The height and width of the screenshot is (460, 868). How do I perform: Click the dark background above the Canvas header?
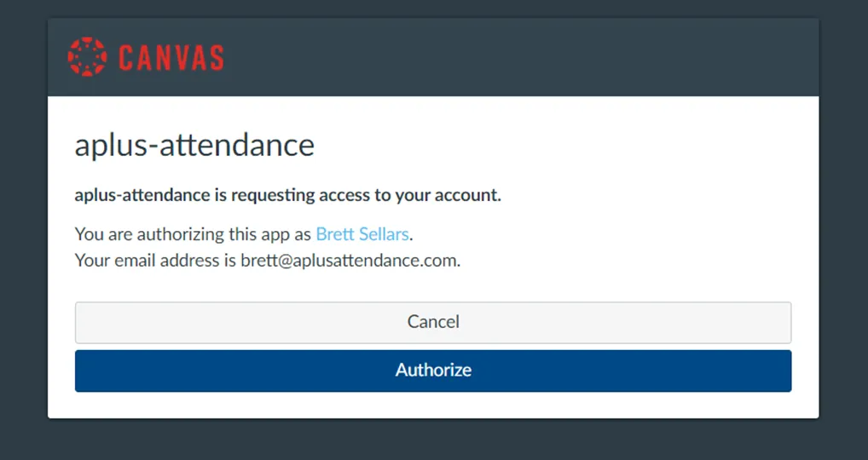[x=433, y=9]
